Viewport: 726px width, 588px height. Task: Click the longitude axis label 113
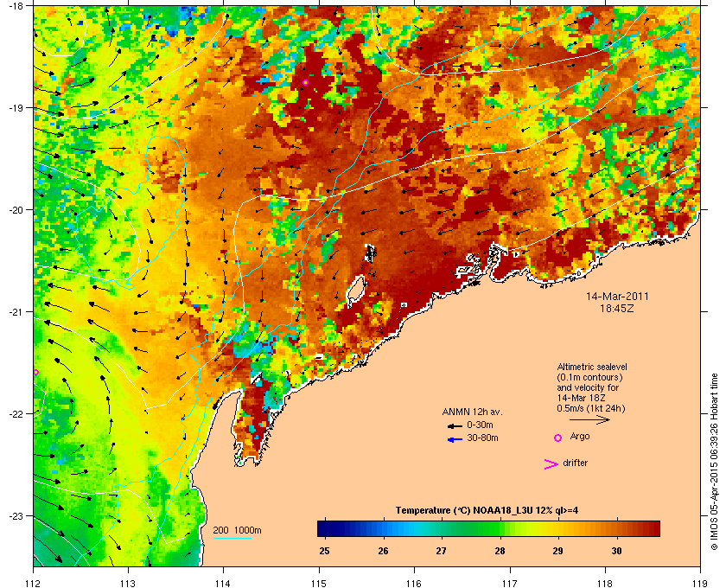pyautogui.click(x=128, y=583)
